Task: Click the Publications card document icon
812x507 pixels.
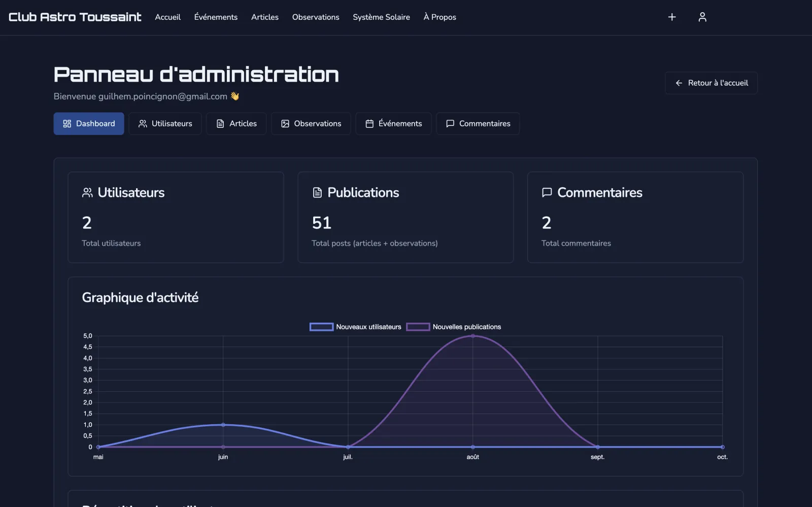Action: click(x=317, y=193)
